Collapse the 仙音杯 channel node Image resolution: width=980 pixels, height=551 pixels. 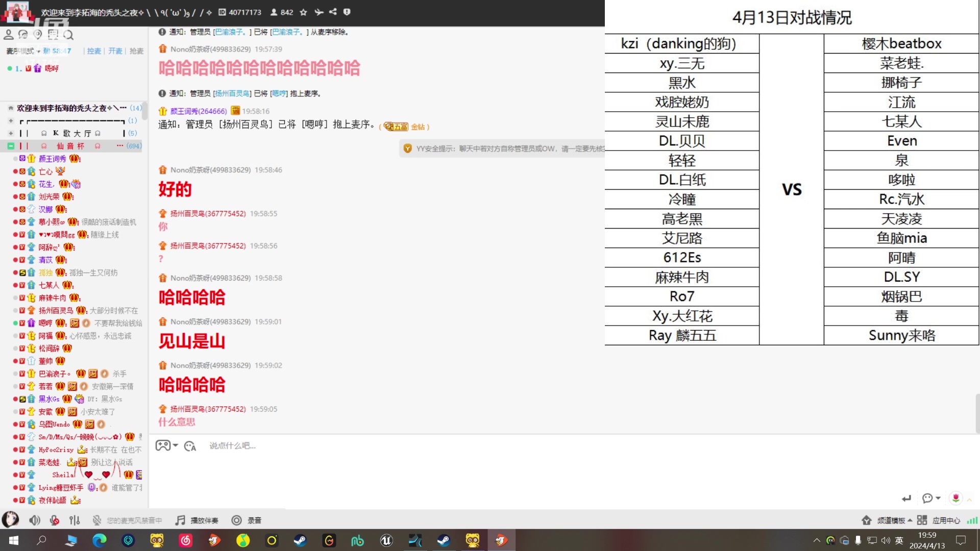(x=11, y=146)
